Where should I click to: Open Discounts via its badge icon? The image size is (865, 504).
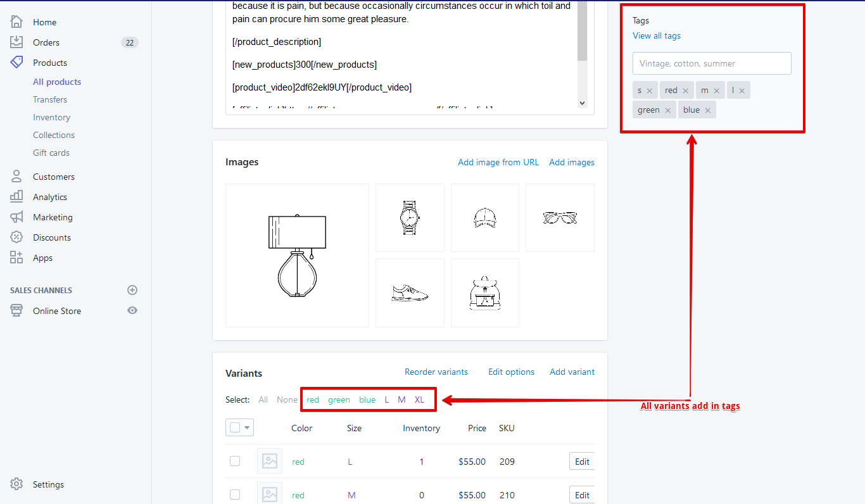pos(16,237)
